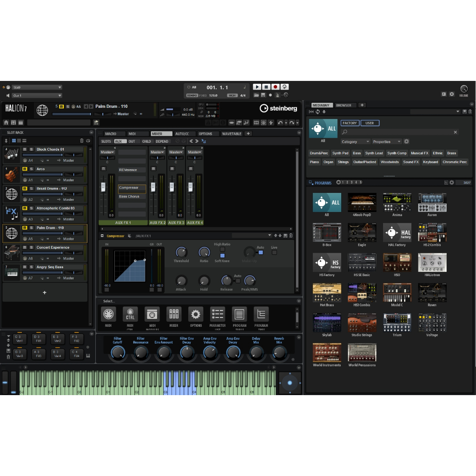Viewport: 476px width, 476px height.
Task: Open the Properties dropdown in MediaBay
Action: 386,141
